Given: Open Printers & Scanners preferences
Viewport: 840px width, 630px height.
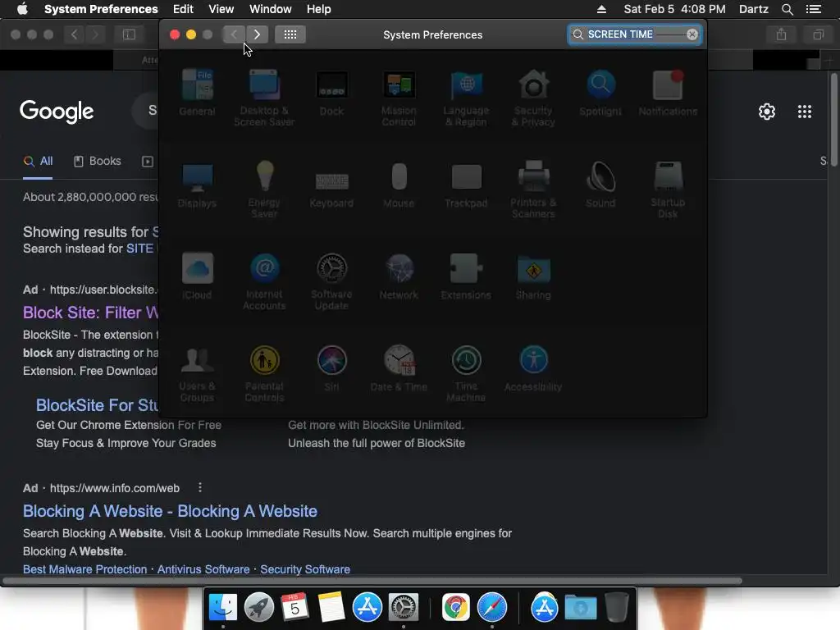Looking at the screenshot, I should coord(533,189).
